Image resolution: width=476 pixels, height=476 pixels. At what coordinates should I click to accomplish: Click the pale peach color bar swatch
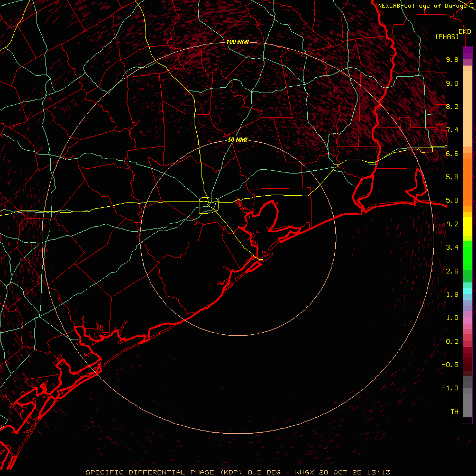point(467,109)
